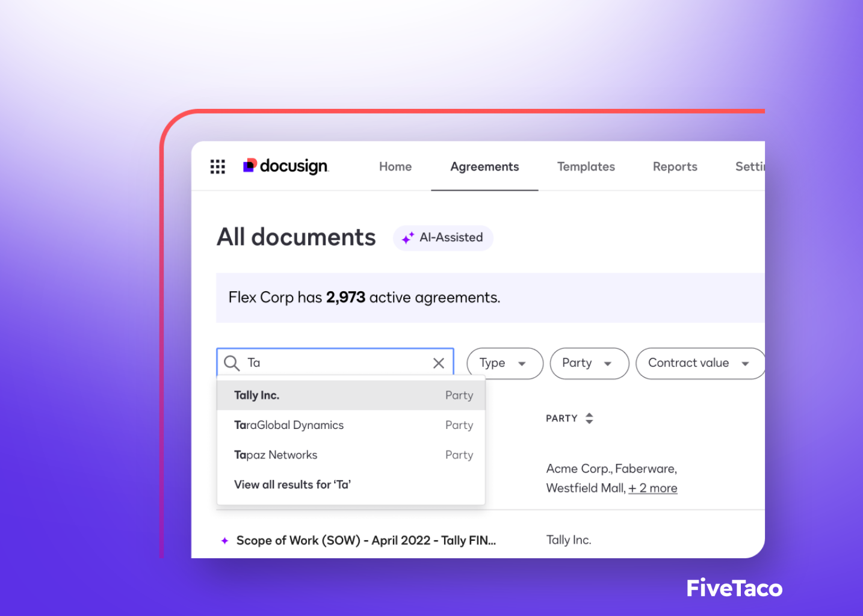This screenshot has height=616, width=863.
Task: Click the AI-Assisted badge
Action: pyautogui.click(x=443, y=238)
